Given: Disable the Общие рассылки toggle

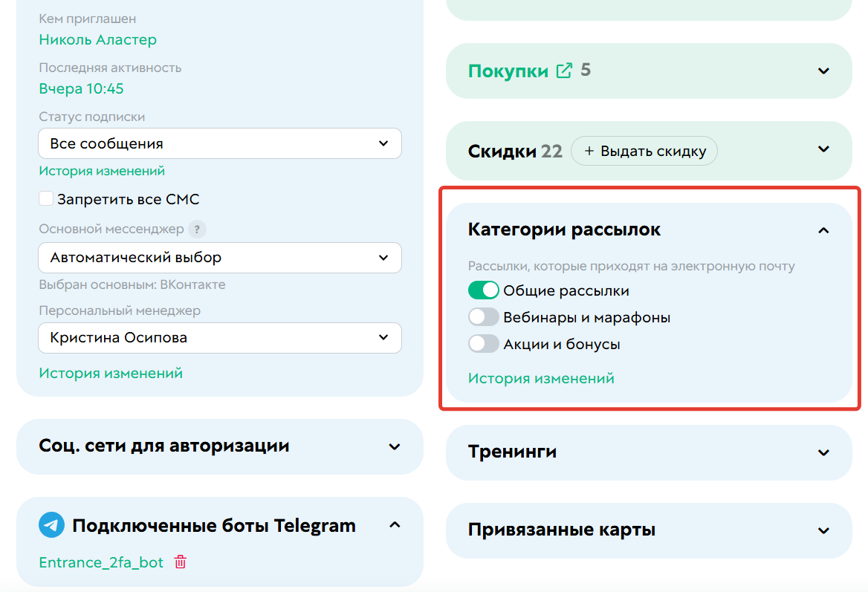Looking at the screenshot, I should coord(484,290).
